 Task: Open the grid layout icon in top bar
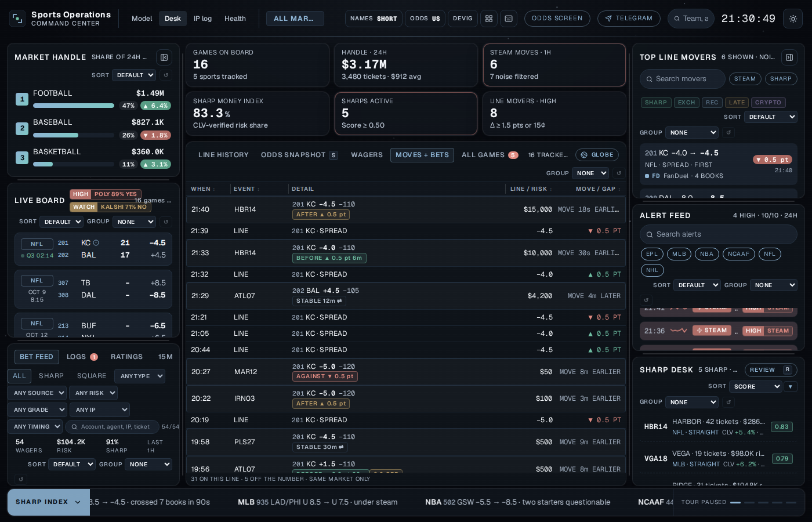click(x=489, y=19)
